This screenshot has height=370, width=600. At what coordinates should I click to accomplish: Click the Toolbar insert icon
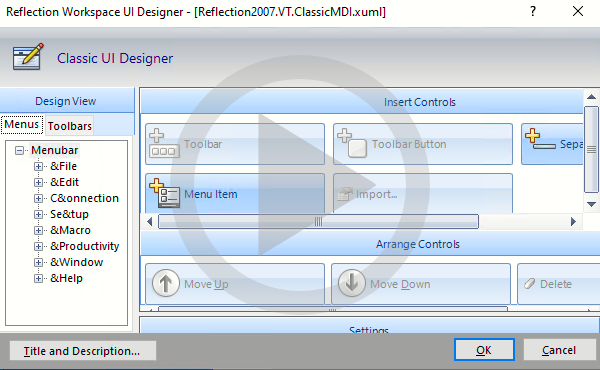[x=164, y=143]
